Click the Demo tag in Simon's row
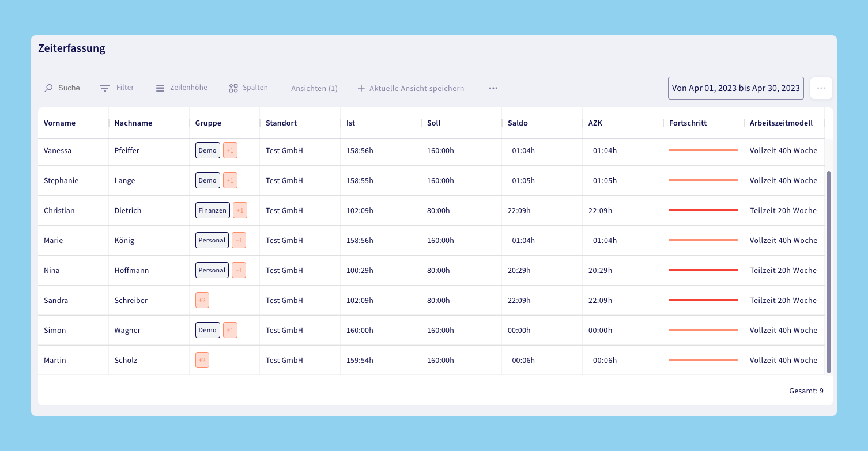This screenshot has height=451, width=868. (207, 330)
